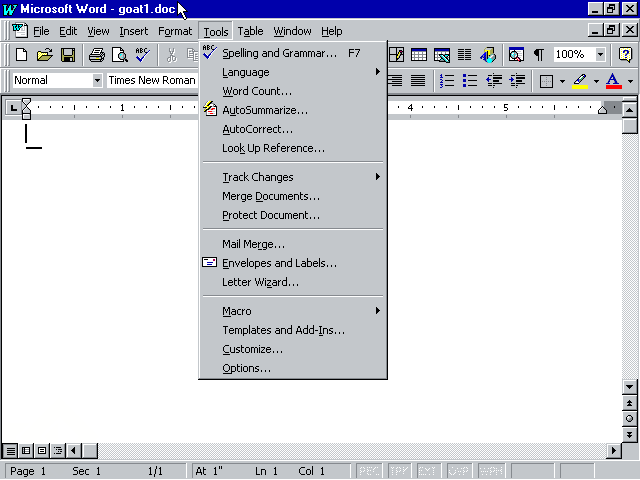Screen dimensions: 640x480
Task: Open the Table menu
Action: 250,31
